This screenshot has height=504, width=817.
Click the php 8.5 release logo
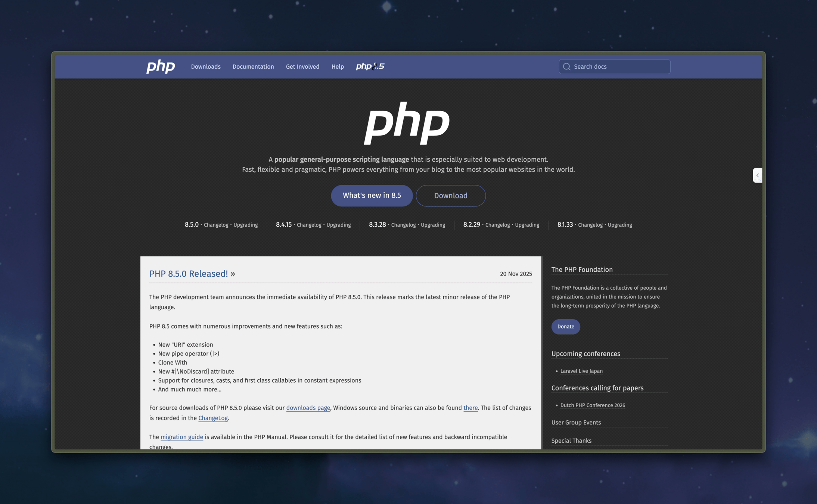(370, 66)
